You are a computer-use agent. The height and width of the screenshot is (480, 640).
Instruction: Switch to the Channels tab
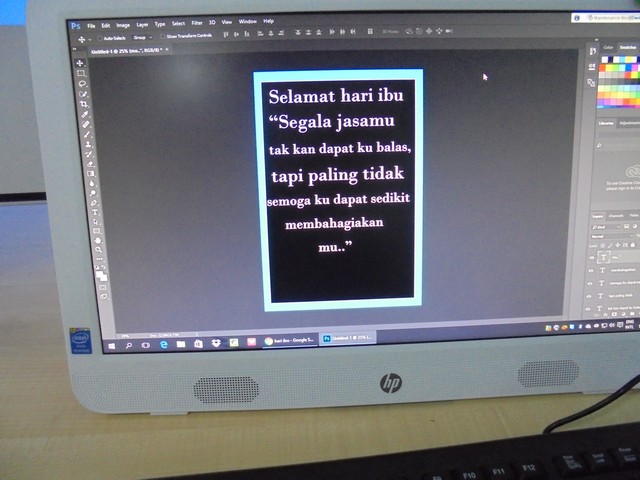[x=614, y=215]
